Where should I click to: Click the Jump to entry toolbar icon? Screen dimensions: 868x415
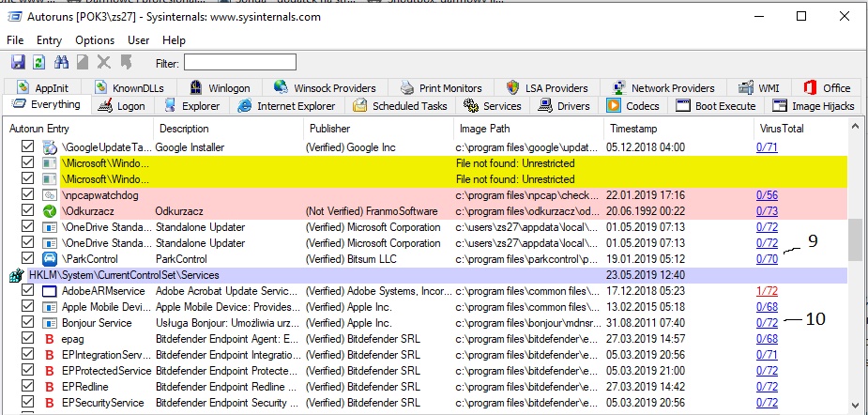(127, 62)
